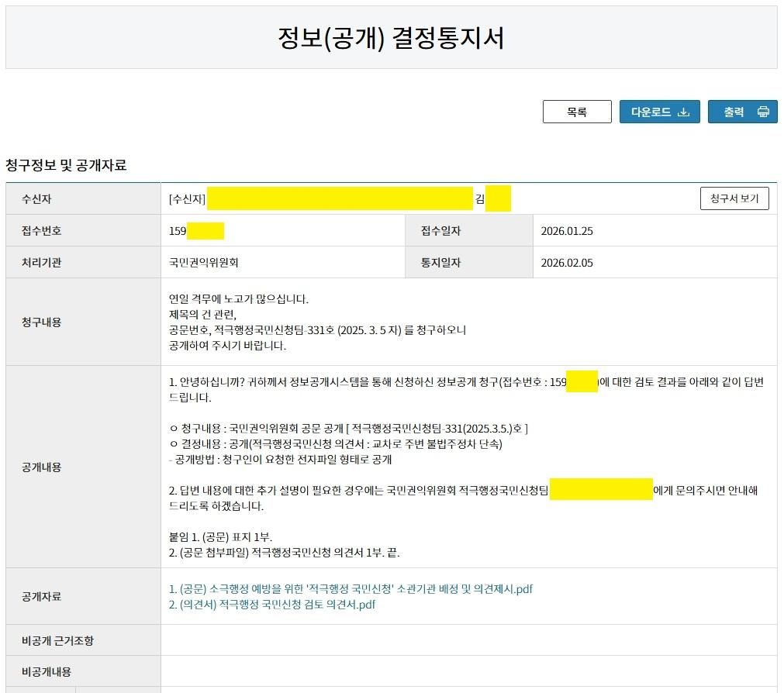Click the download arrow icon on 다운로드 button

click(x=682, y=111)
